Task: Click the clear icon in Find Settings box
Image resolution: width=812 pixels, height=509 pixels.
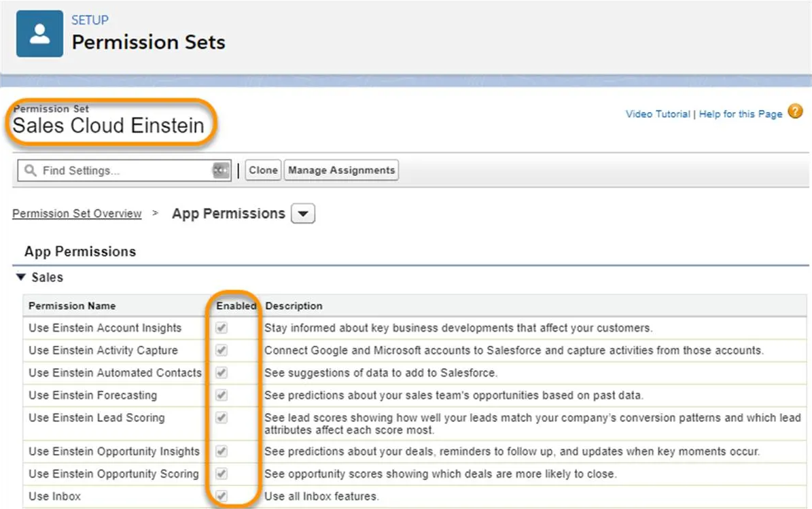Action: [x=220, y=171]
